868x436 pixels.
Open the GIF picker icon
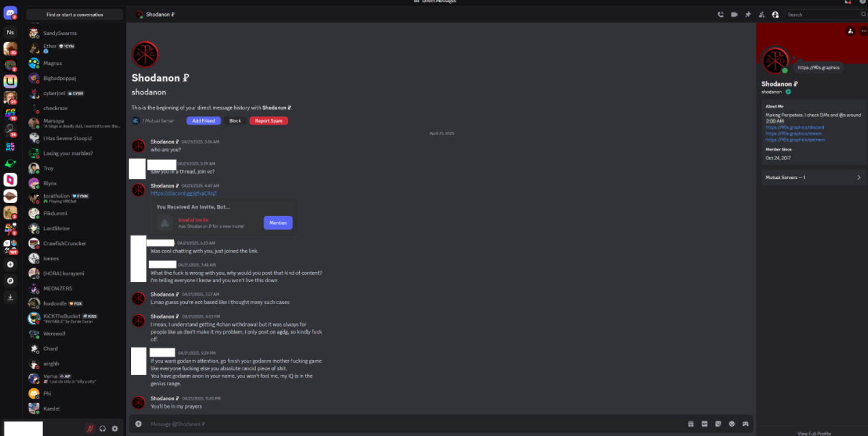[x=704, y=424]
